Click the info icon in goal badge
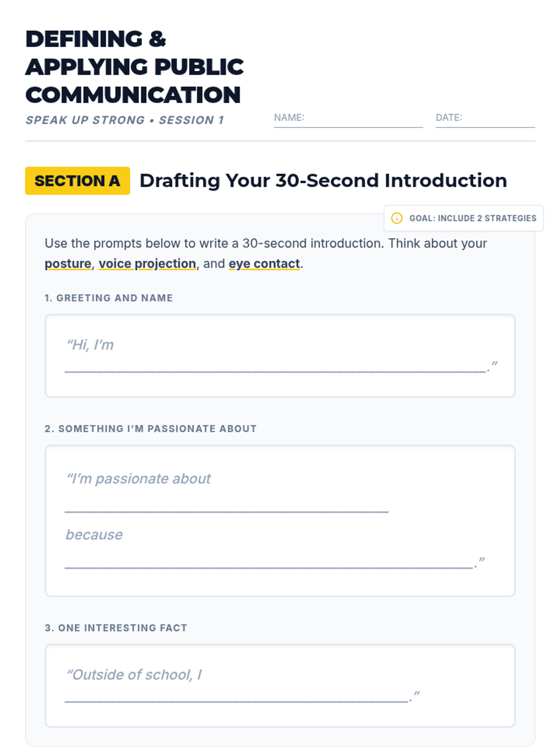Viewport: 560px width, 747px height. tap(397, 218)
